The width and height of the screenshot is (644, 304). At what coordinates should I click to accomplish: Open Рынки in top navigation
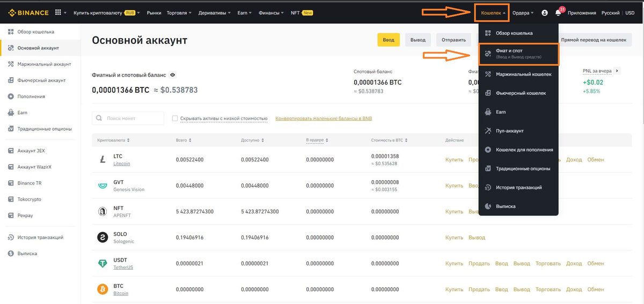pos(153,12)
